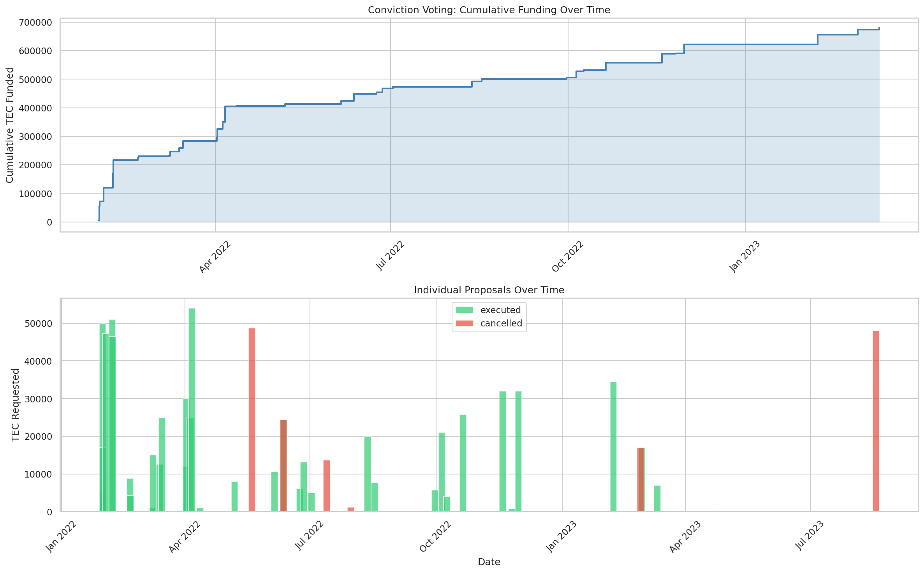
Task: Click the 'executed' legend label
Action: (500, 310)
